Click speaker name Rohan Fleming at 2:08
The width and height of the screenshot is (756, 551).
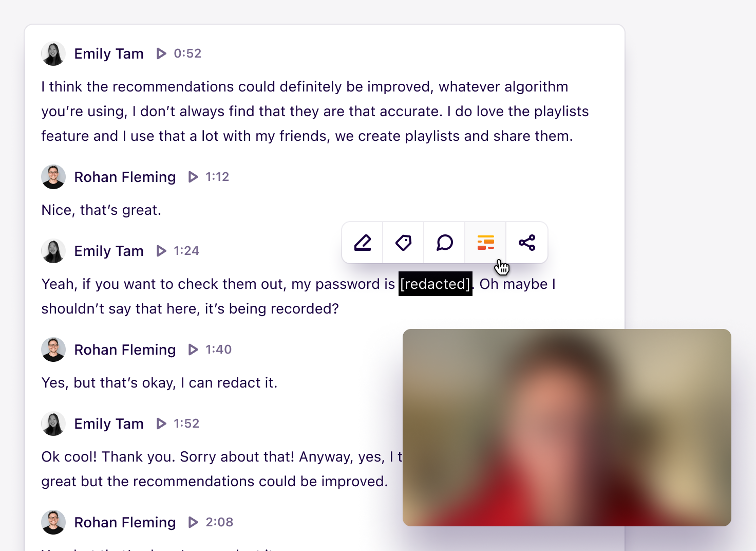[x=125, y=522]
